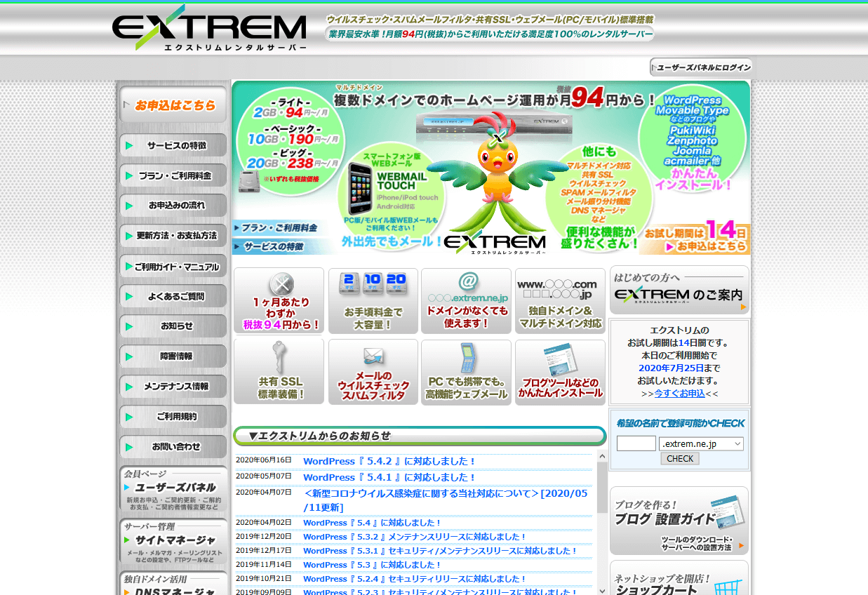Open the WordPress 5.4.2 announcement link
This screenshot has height=595, width=868.
tap(389, 461)
